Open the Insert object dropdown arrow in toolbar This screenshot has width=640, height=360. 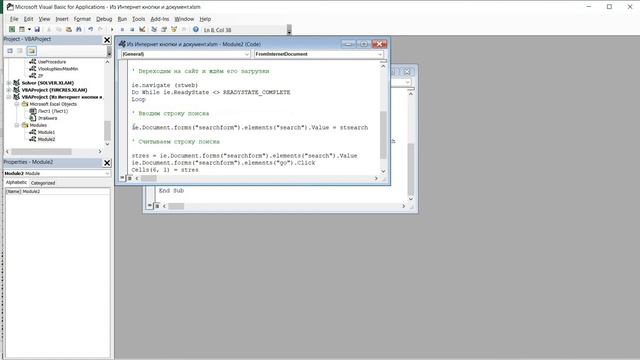pyautogui.click(x=29, y=29)
